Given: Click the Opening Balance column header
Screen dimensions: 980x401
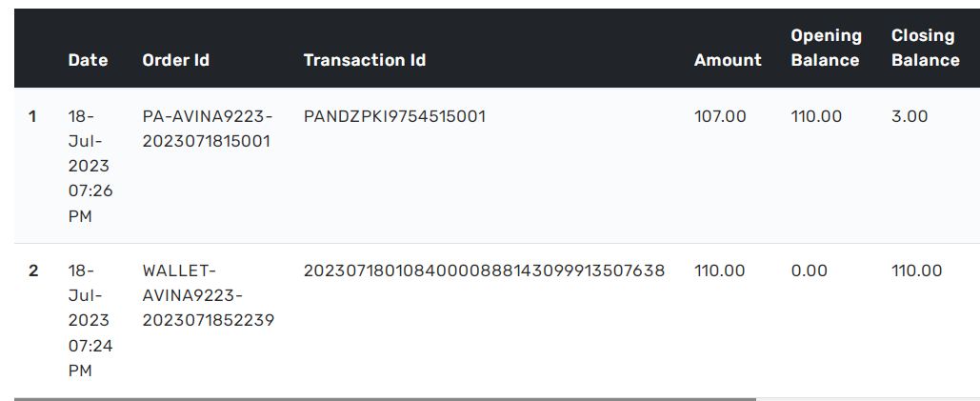Looking at the screenshot, I should tap(826, 48).
